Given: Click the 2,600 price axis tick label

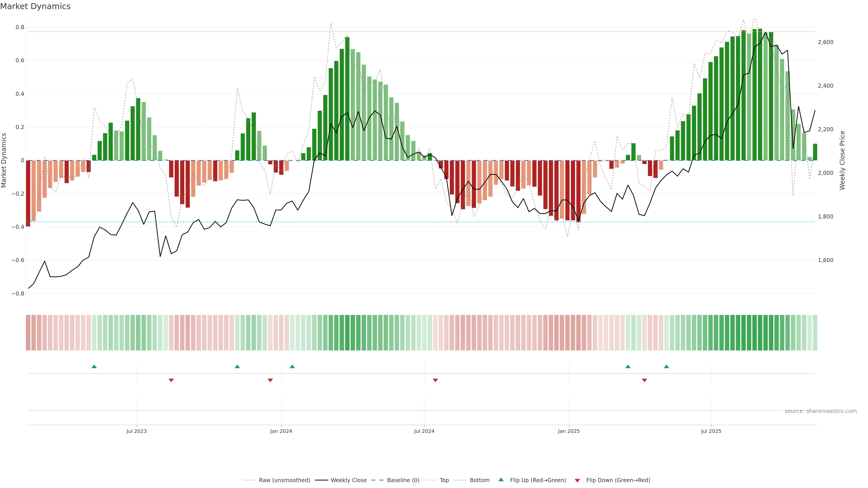Looking at the screenshot, I should [825, 42].
